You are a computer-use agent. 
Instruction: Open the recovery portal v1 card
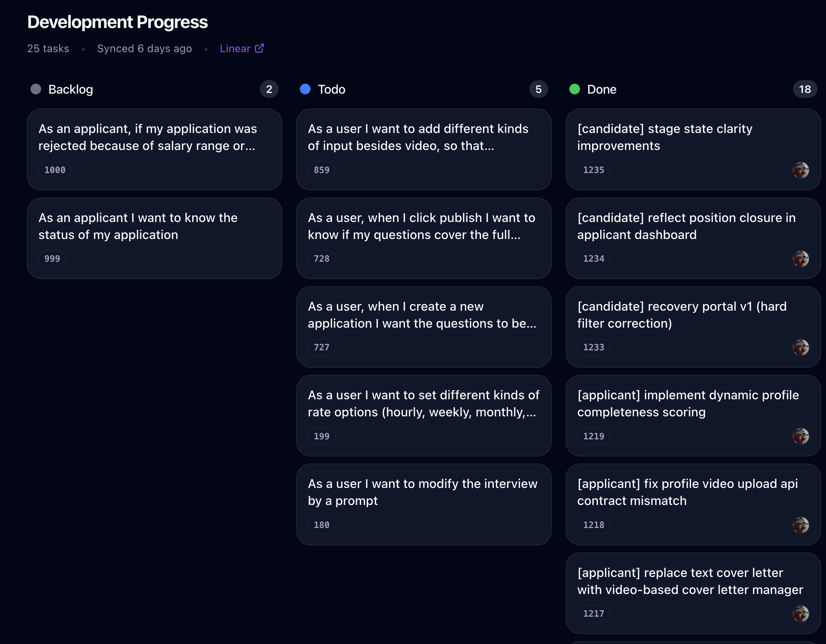pyautogui.click(x=693, y=327)
